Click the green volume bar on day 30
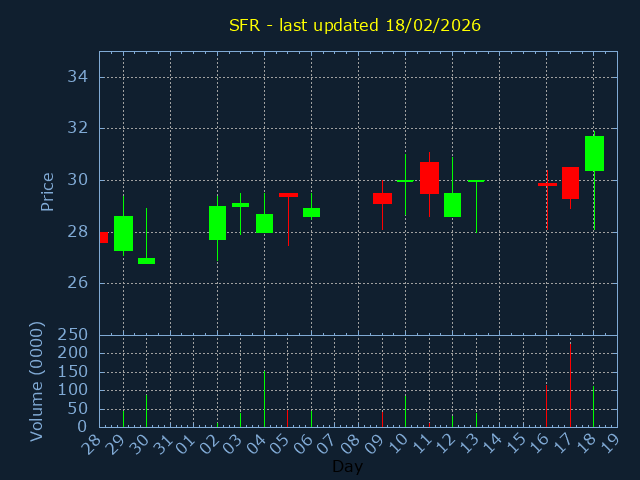 click(146, 410)
